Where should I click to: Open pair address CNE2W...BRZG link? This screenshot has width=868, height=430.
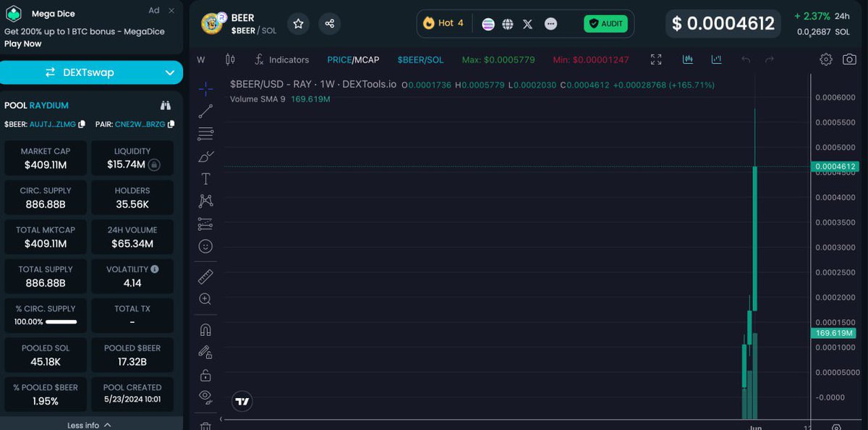point(140,125)
